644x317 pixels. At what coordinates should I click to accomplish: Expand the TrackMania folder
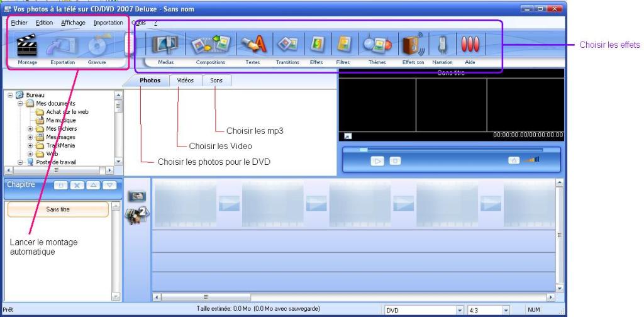click(x=30, y=145)
